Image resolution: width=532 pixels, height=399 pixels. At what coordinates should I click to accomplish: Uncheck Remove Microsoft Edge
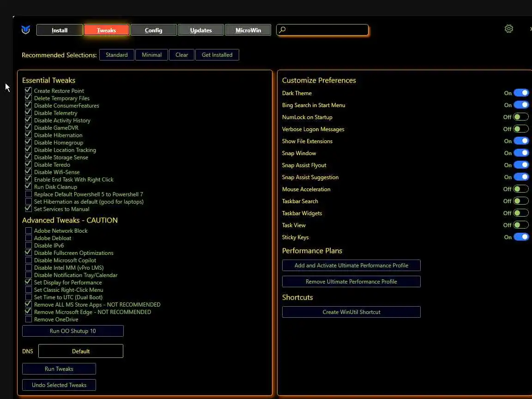click(29, 312)
